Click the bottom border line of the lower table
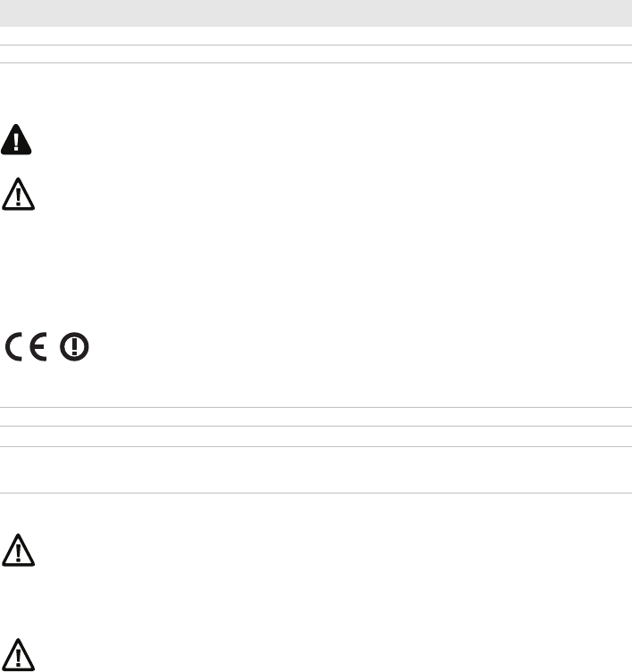The width and height of the screenshot is (632, 672). tap(316, 493)
